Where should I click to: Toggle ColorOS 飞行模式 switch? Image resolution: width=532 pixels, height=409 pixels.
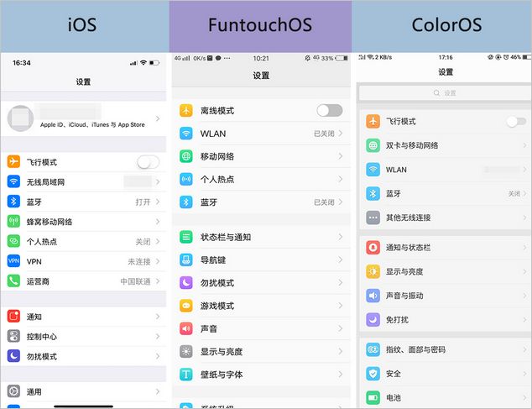pos(516,121)
